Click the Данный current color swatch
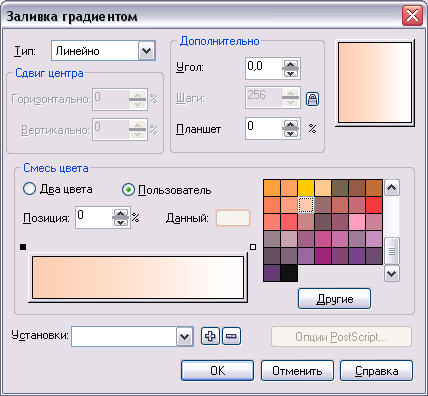The height and width of the screenshot is (396, 428). pyautogui.click(x=233, y=218)
